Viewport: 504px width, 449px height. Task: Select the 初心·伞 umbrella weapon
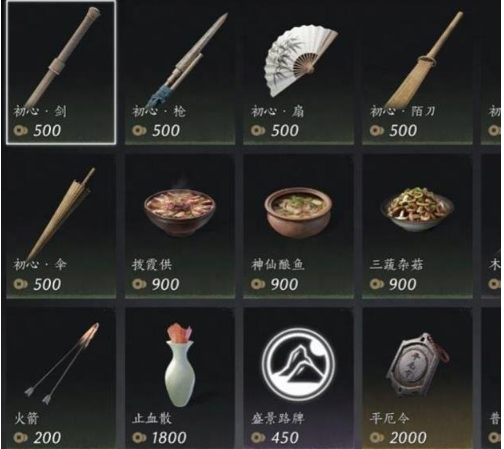pyautogui.click(x=61, y=226)
